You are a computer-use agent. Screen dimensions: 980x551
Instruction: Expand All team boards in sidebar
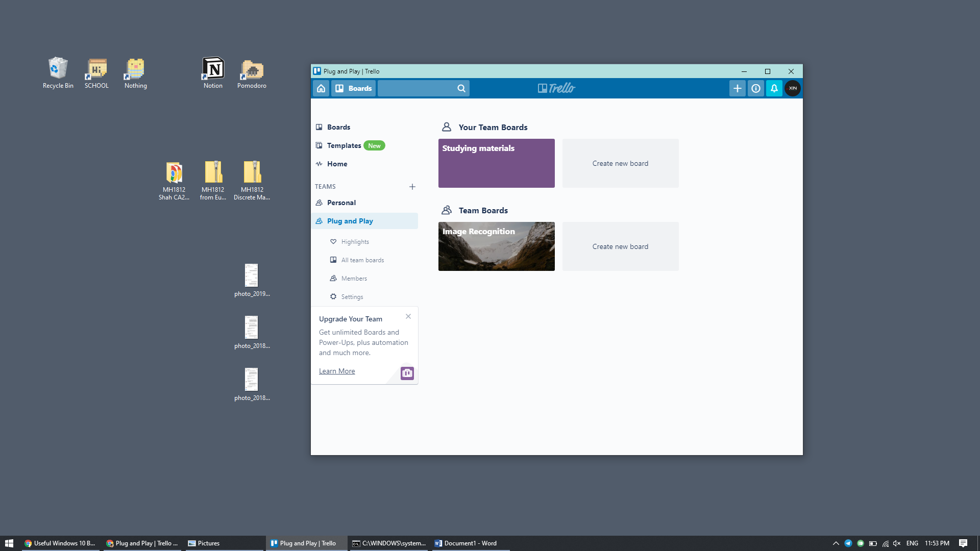pos(362,260)
